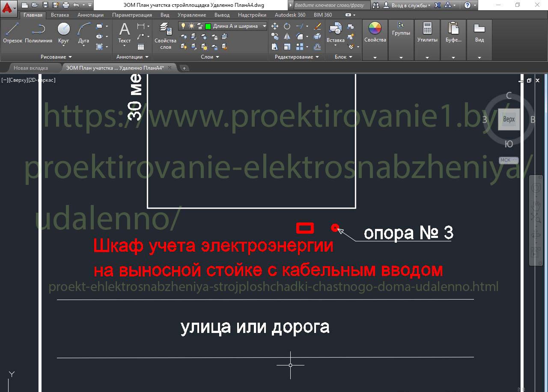This screenshot has width=548, height=392.
Task: Click the Move tool in Редактирование
Action: point(275,26)
